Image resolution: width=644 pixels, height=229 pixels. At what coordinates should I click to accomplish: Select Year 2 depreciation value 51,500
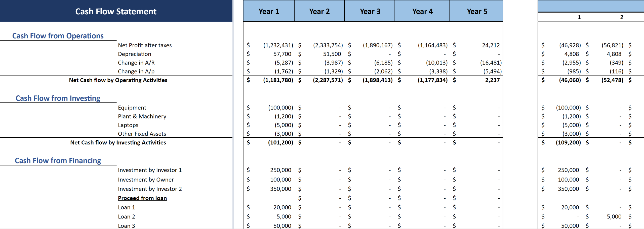tap(332, 54)
